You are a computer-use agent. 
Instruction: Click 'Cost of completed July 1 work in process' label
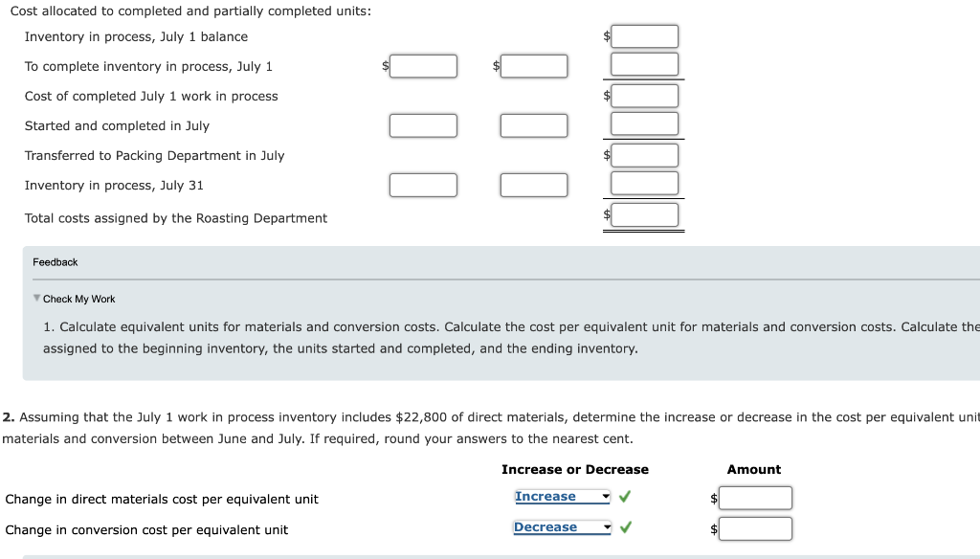click(151, 97)
